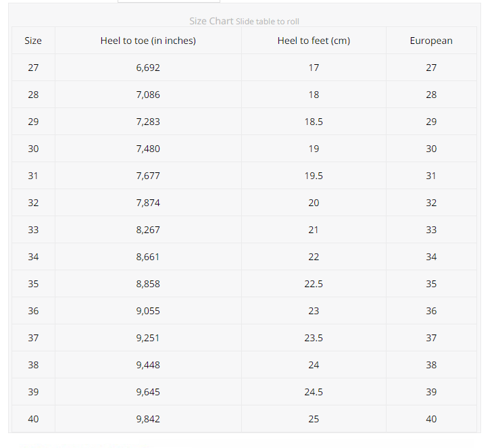496x448 pixels.
Task: Click European size 38 cell
Action: [x=431, y=365]
